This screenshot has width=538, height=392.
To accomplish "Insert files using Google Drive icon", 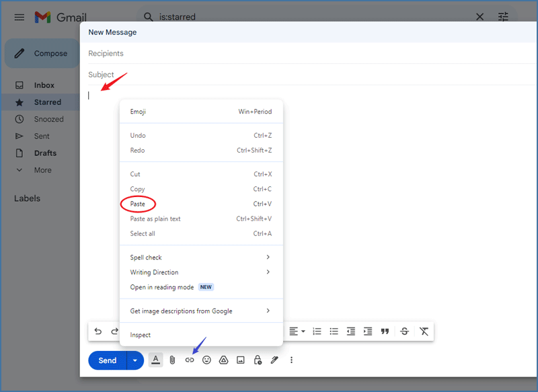I will (223, 360).
